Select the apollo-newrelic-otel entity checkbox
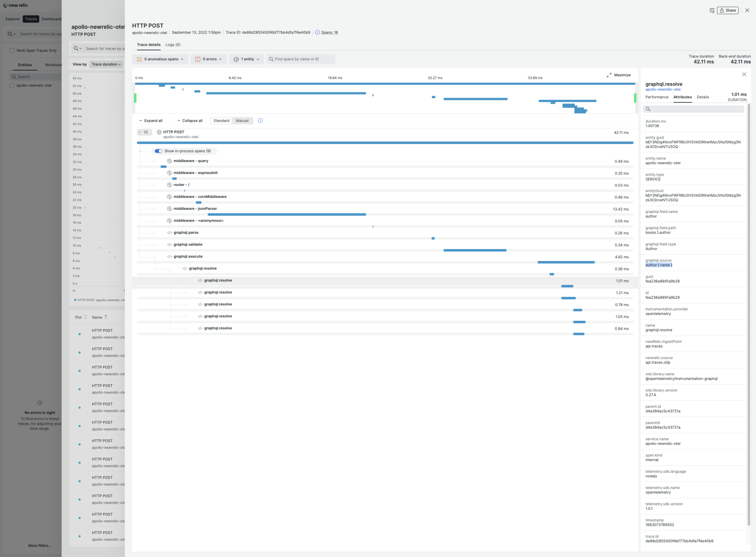 pyautogui.click(x=12, y=85)
